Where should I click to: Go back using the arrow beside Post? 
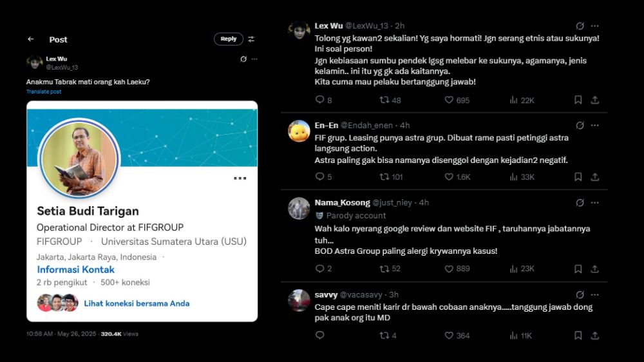click(31, 39)
